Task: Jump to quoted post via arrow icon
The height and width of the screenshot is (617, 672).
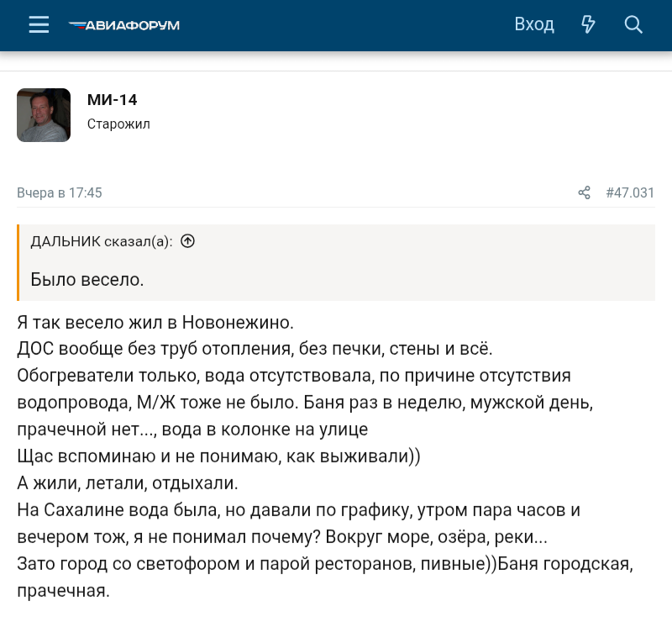Action: point(187,241)
